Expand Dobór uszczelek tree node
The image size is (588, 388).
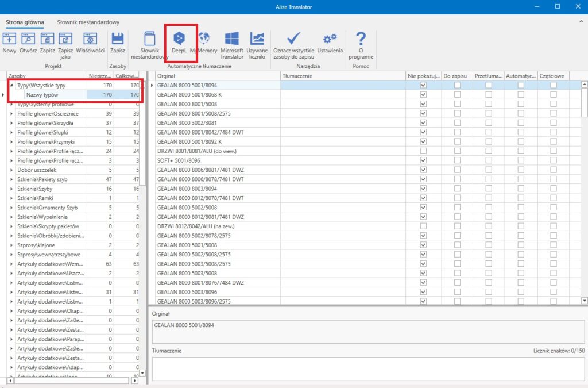click(11, 170)
